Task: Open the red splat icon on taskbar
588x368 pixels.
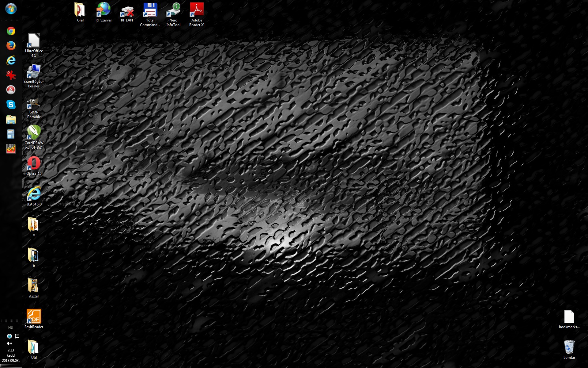Action: 11,75
